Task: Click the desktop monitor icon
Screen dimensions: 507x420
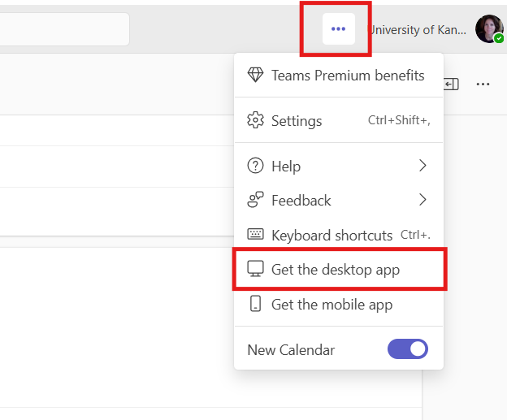Action: point(256,270)
